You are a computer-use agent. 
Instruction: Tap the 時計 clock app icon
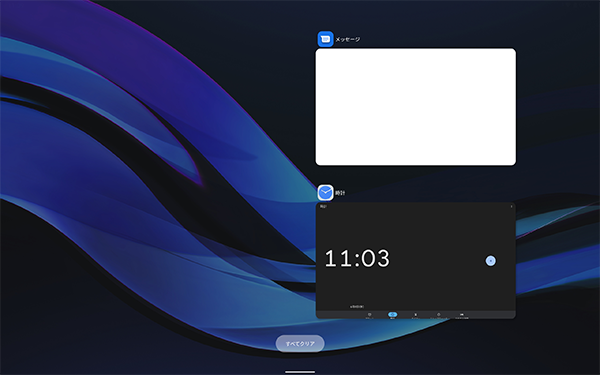[x=325, y=193]
